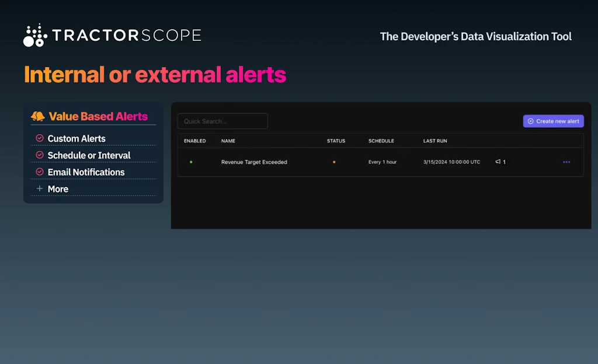Click the checkmark icon beside Schedule or Interval
This screenshot has height=364, width=598.
[40, 155]
